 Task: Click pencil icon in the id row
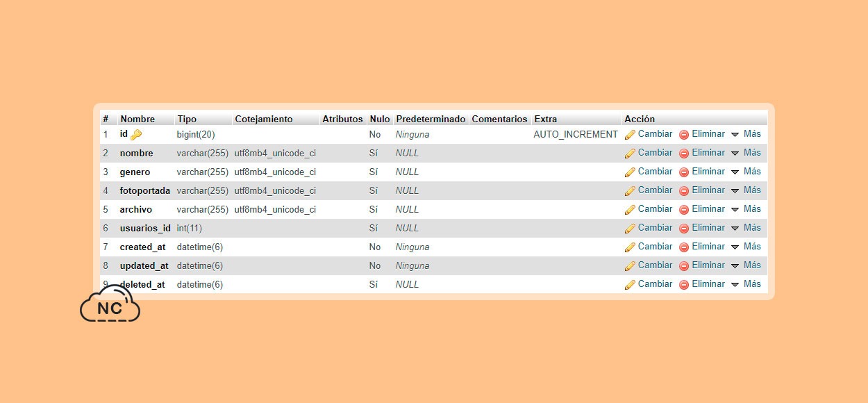click(x=630, y=135)
